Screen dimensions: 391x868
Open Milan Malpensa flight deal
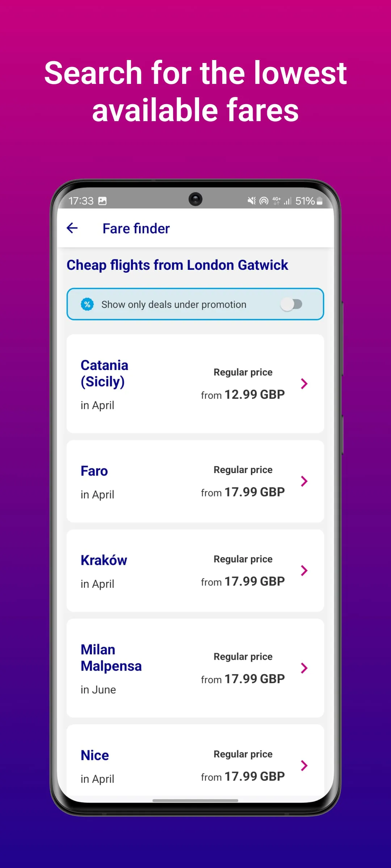tap(304, 668)
